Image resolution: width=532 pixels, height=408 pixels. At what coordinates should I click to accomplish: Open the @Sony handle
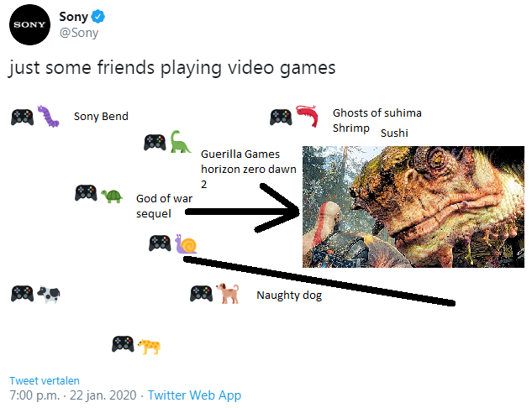pos(79,33)
